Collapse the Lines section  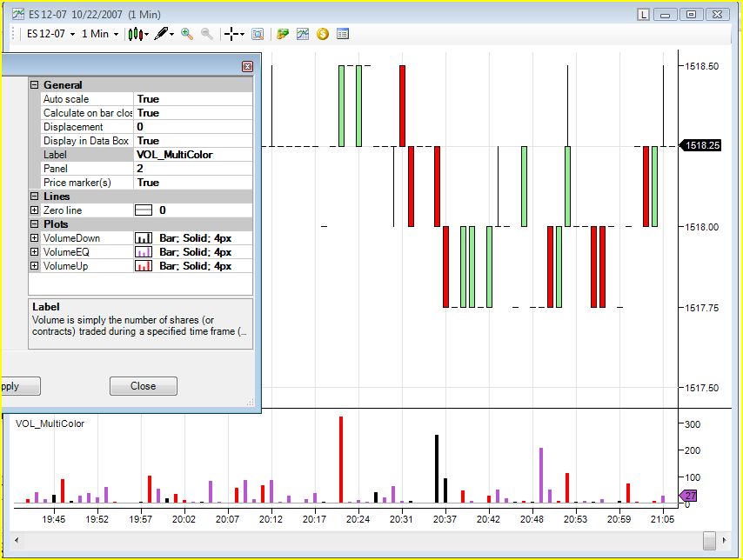(x=34, y=197)
